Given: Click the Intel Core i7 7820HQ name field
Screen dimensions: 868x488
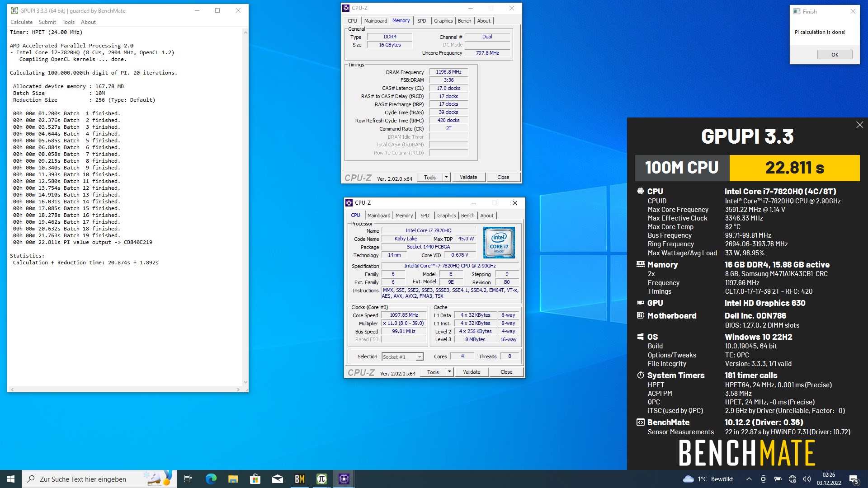Looking at the screenshot, I should click(x=428, y=230).
